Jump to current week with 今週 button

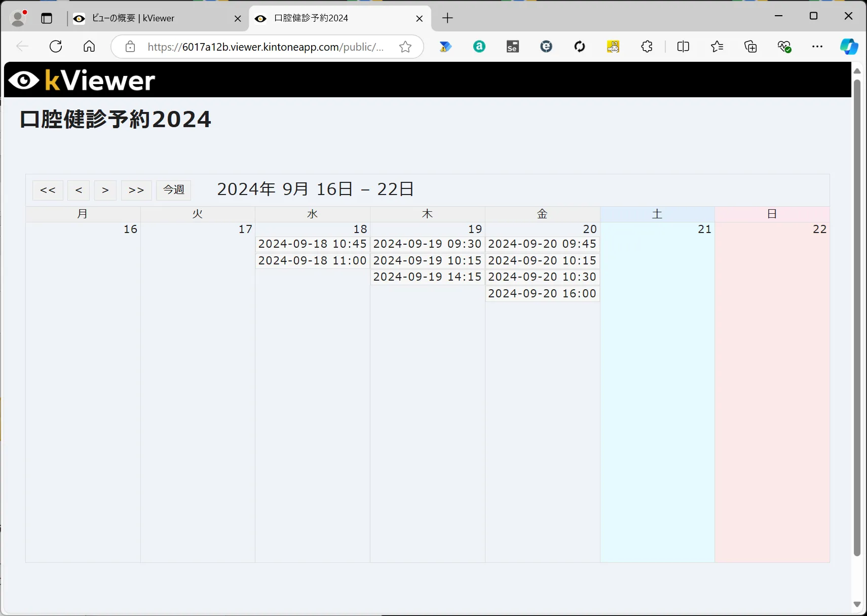click(x=173, y=190)
